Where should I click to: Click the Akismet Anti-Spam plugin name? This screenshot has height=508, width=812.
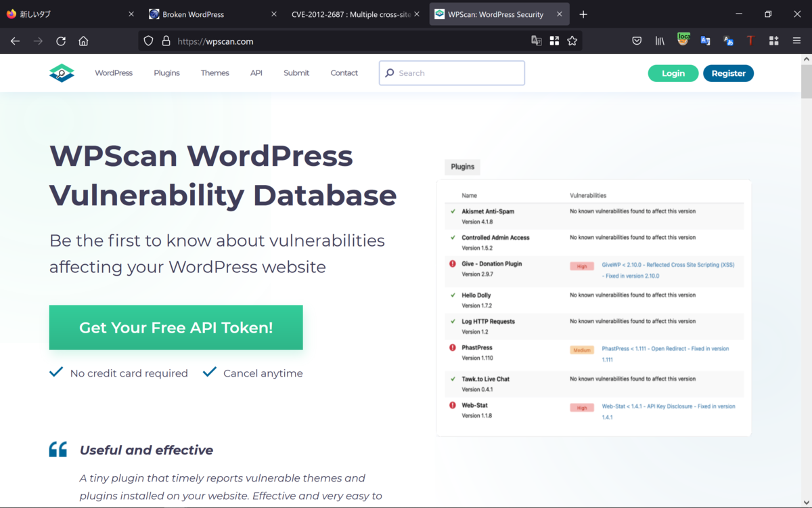[x=488, y=211]
